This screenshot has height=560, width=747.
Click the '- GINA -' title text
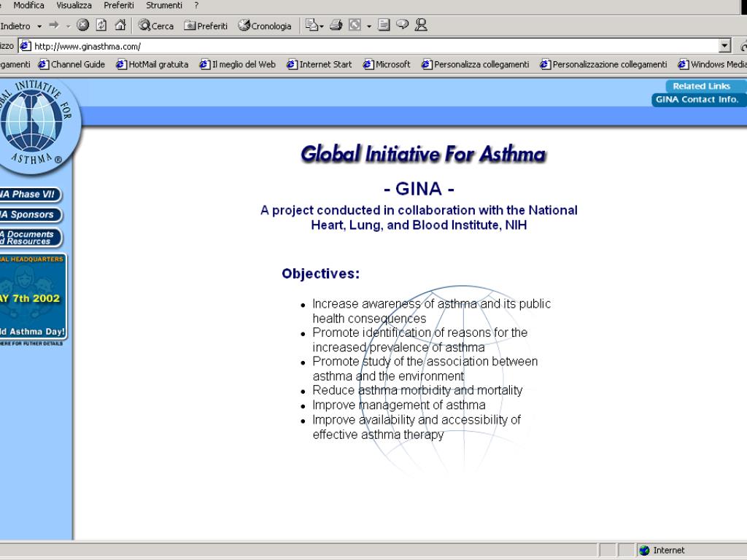click(x=419, y=189)
